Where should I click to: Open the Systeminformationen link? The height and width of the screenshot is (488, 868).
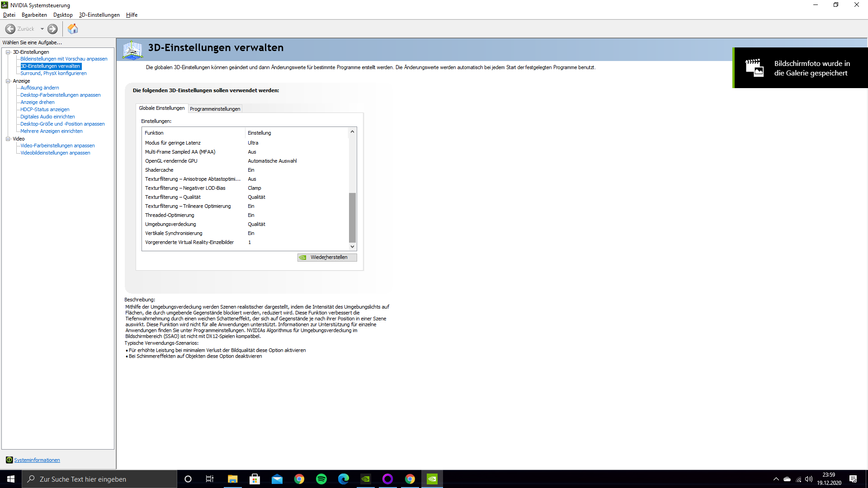tap(37, 460)
